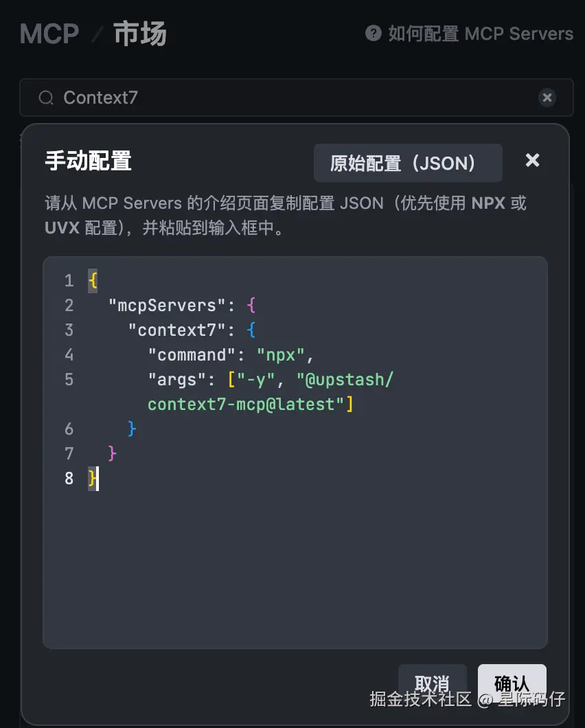The height and width of the screenshot is (728, 585).
Task: Click line number 8 in the editor gutter
Action: (69, 479)
